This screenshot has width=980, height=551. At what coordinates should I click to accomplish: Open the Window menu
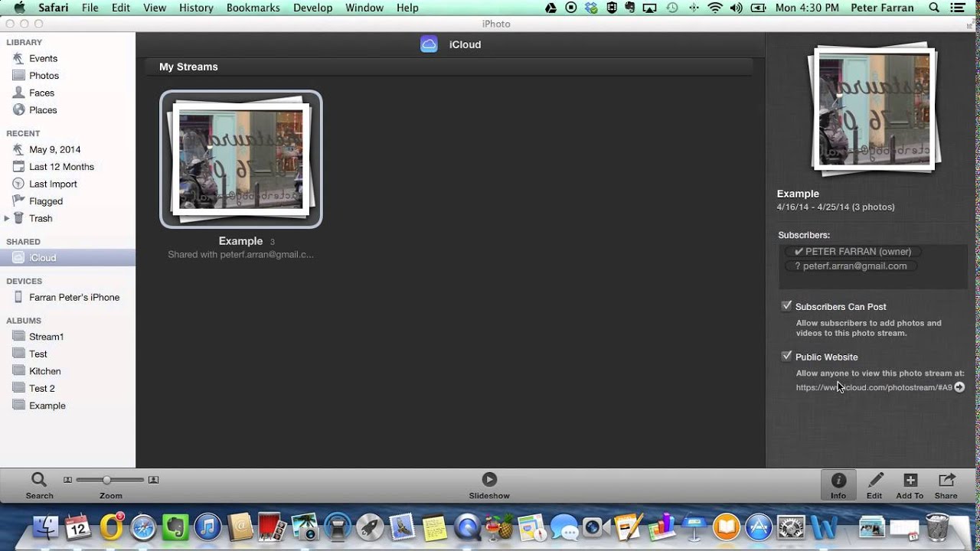(364, 8)
